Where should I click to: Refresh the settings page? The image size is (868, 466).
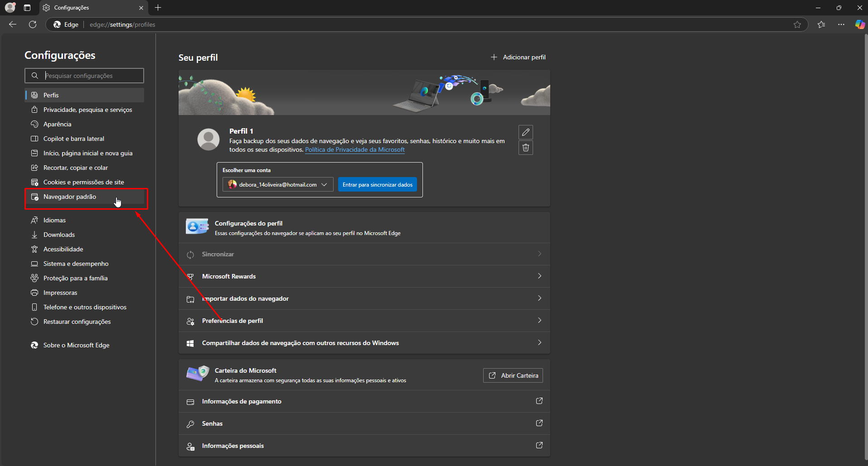tap(33, 24)
